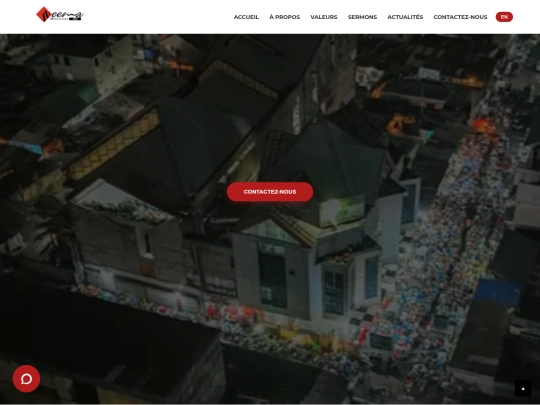Open the chat bubble widget

pyautogui.click(x=26, y=379)
